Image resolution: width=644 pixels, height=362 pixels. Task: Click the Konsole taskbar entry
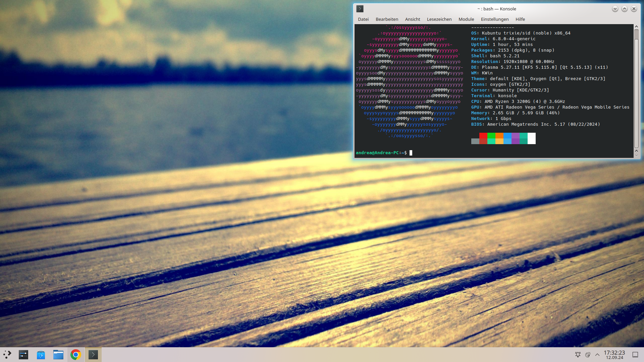(93, 354)
